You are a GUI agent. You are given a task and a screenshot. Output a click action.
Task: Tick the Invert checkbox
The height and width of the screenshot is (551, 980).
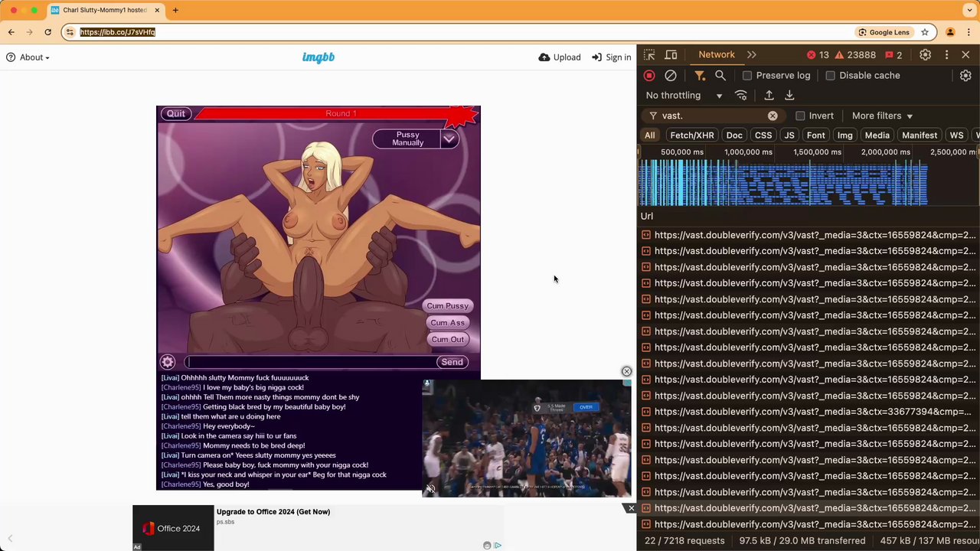tap(800, 116)
